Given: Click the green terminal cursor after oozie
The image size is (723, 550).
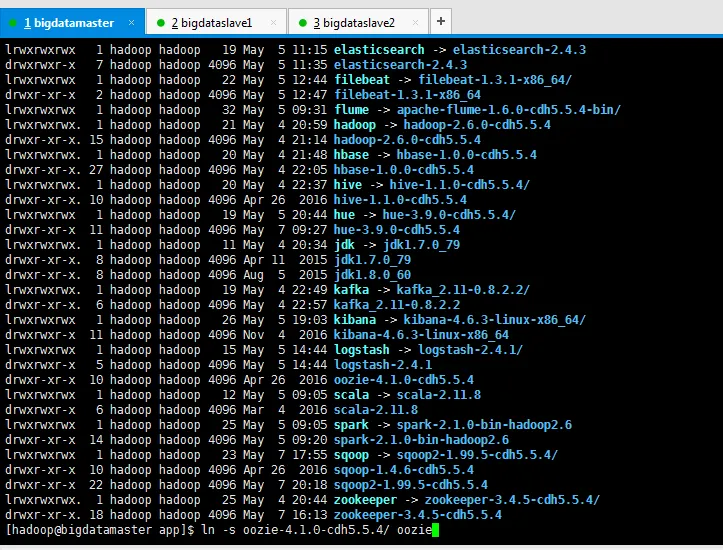Looking at the screenshot, I should tap(435, 530).
